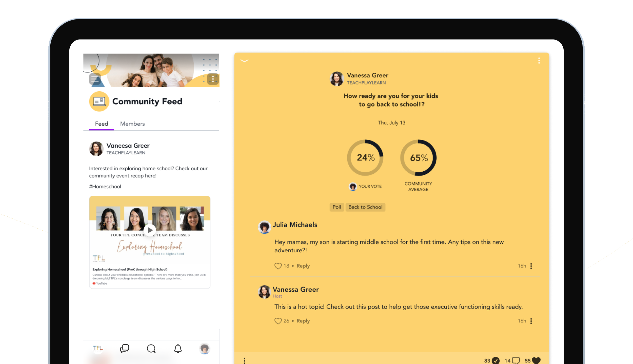Open the hamburger menu on banner
This screenshot has height=364, width=633.
(x=95, y=79)
